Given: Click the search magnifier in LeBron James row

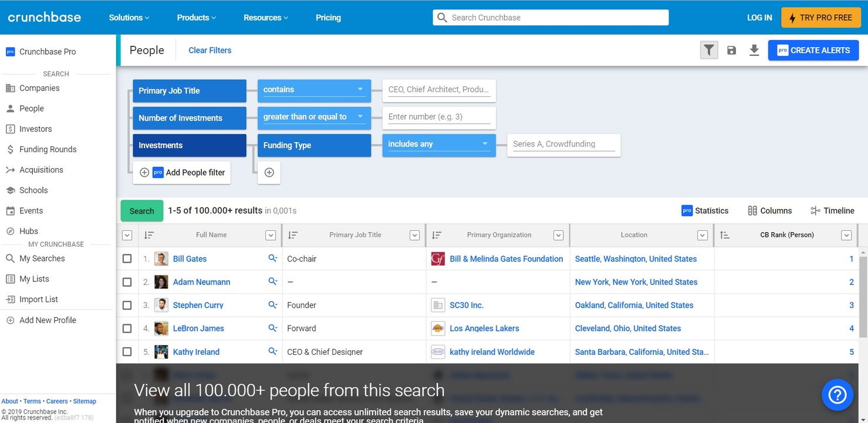Looking at the screenshot, I should 273,328.
